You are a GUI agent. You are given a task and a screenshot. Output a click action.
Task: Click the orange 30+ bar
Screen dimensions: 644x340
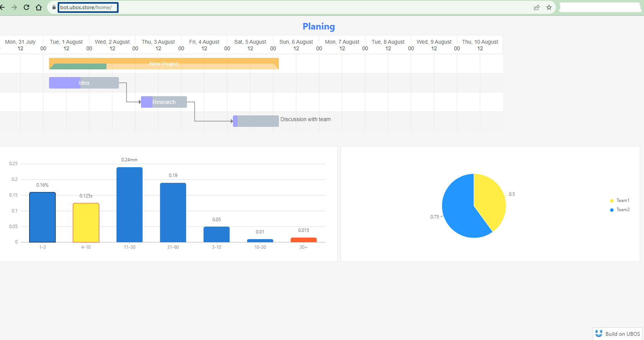(x=304, y=240)
